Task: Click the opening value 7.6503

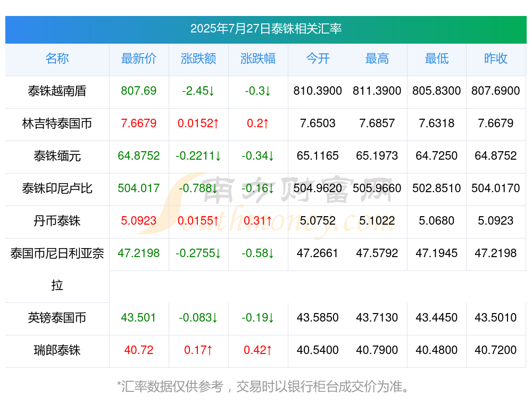Action: 318,124
